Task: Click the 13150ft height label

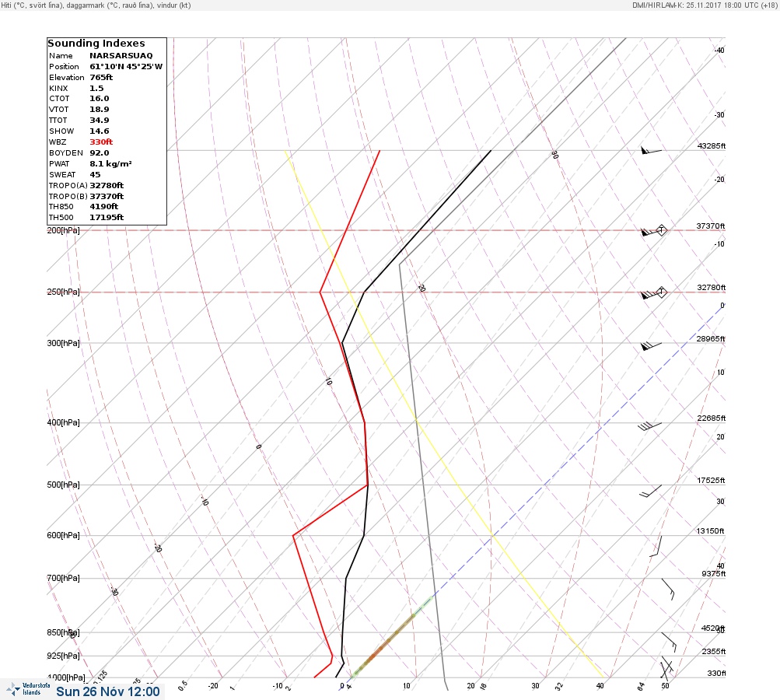Action: click(x=710, y=531)
